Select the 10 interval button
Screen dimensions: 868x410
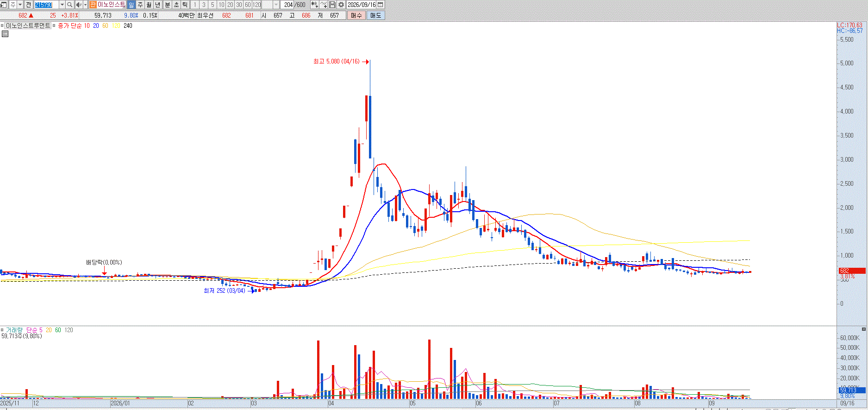[221, 5]
